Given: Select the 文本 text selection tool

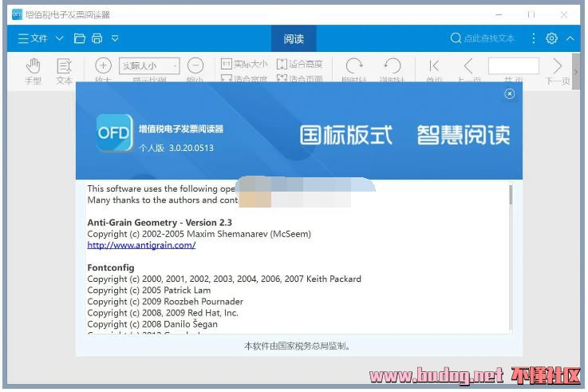Looking at the screenshot, I should pyautogui.click(x=64, y=71).
